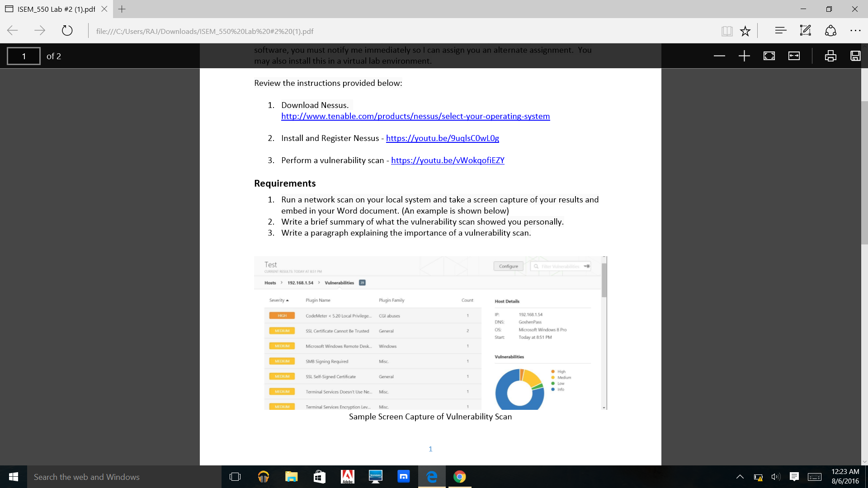This screenshot has width=868, height=488.
Task: Click the browser Forward arrow
Action: (40, 31)
